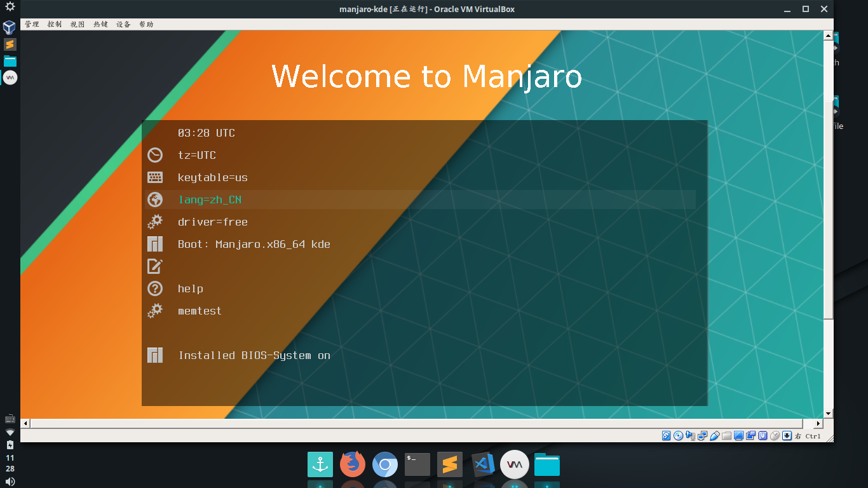Select the memtest entry

tap(421, 311)
